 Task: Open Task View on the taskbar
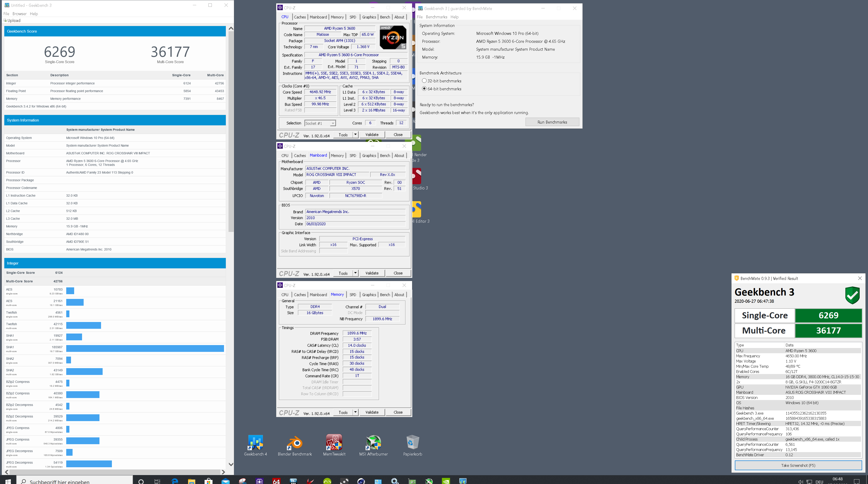click(157, 481)
